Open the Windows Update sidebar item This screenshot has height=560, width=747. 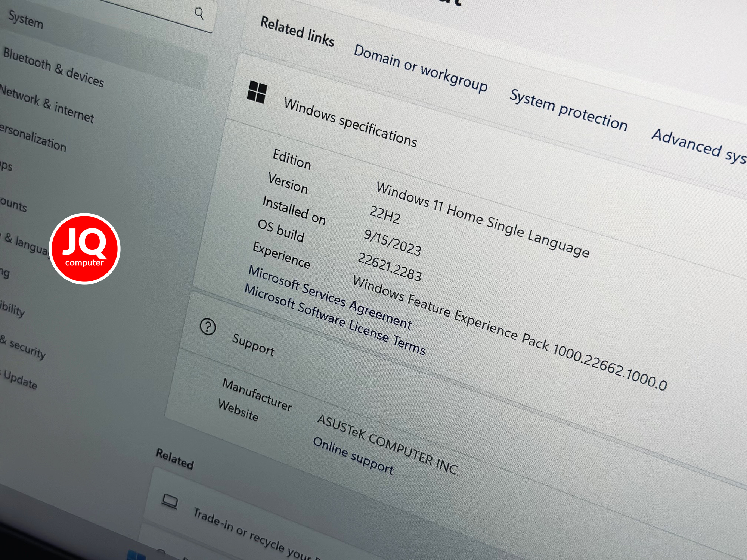[x=20, y=380]
